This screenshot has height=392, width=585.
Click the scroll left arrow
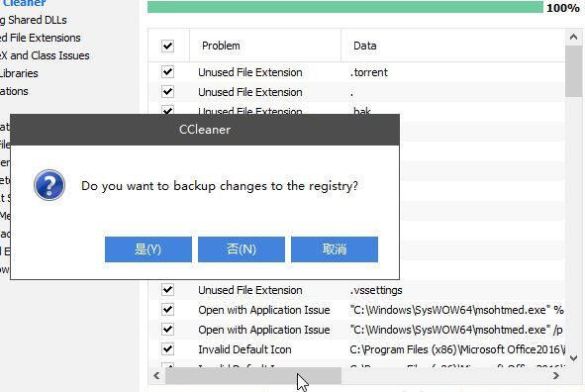click(156, 375)
